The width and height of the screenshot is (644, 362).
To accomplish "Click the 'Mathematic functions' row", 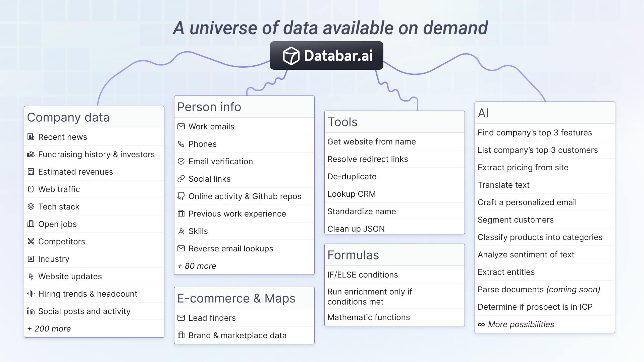I will coord(394,317).
